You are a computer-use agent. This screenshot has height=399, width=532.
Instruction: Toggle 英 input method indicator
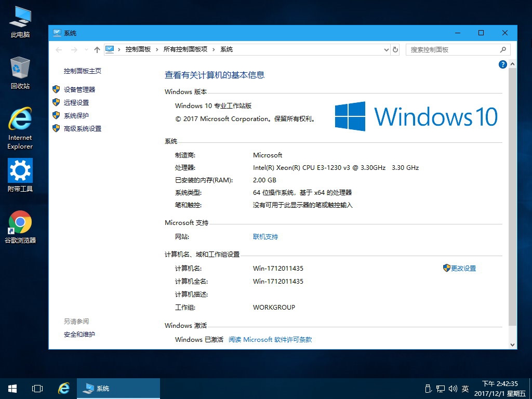pos(465,389)
